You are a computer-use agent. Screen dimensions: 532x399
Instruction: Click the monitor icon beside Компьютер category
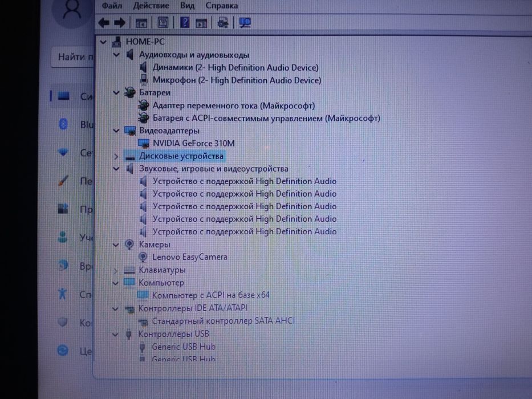(x=129, y=283)
